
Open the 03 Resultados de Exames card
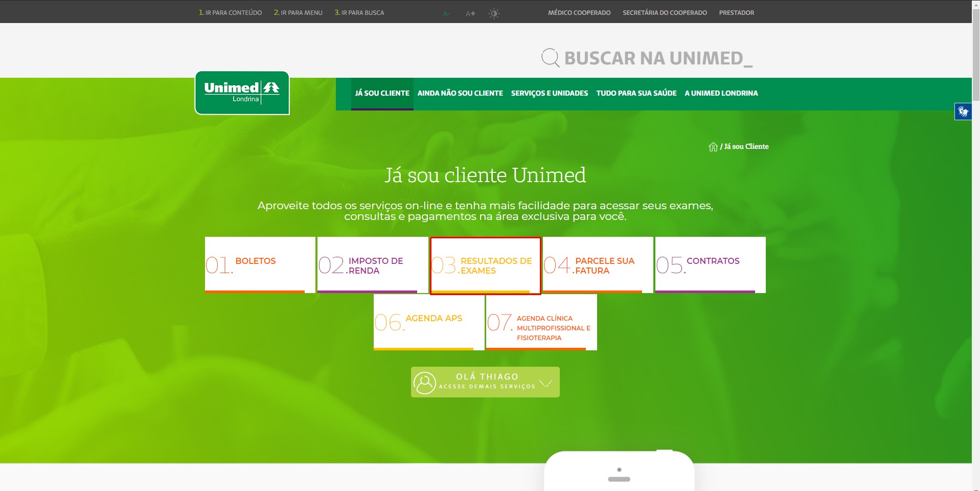tap(485, 265)
